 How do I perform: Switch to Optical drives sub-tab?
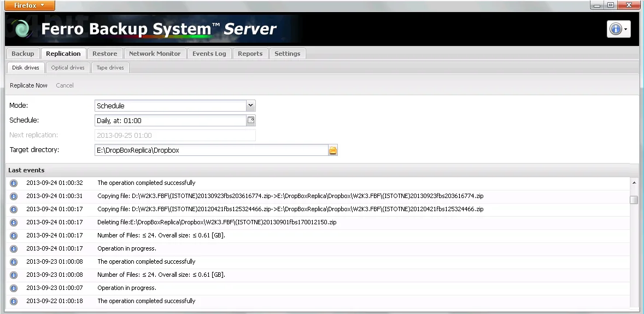pos(68,67)
